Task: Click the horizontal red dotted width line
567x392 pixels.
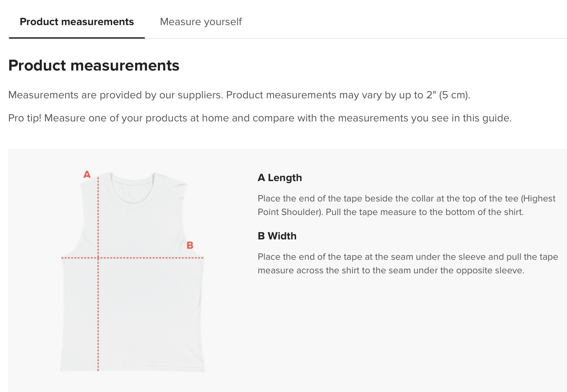Action: [x=153, y=258]
